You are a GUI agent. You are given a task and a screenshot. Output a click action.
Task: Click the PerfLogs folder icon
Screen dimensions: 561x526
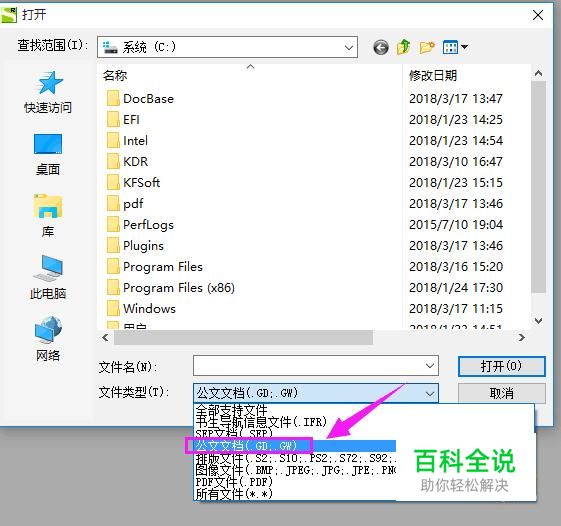click(113, 225)
